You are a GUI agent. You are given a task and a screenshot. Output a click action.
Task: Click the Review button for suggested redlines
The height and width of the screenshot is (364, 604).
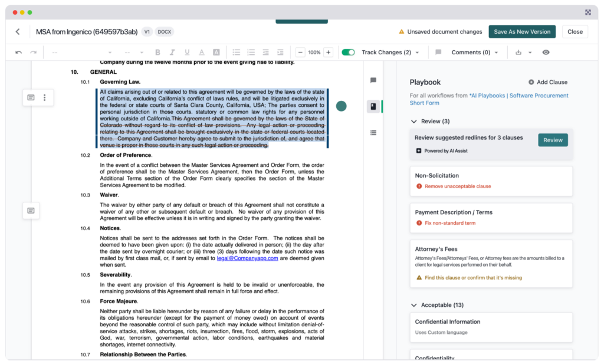[x=553, y=140]
